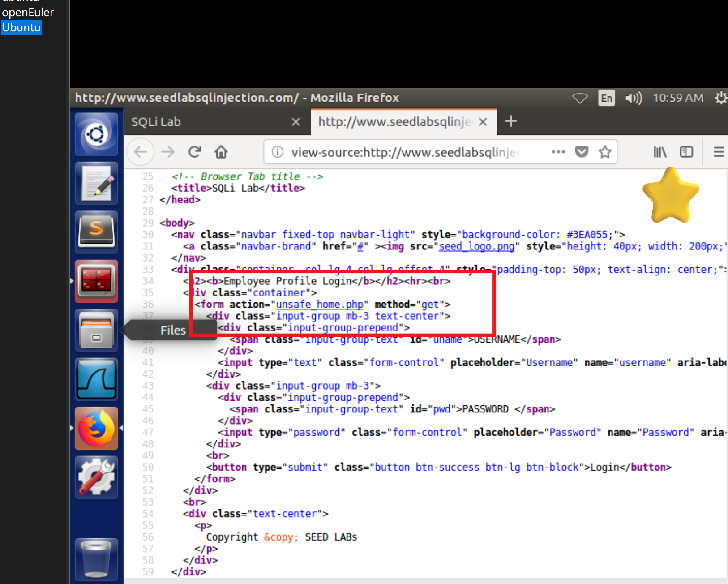The width and height of the screenshot is (728, 584).
Task: Click the # href link on line 31
Action: click(360, 246)
